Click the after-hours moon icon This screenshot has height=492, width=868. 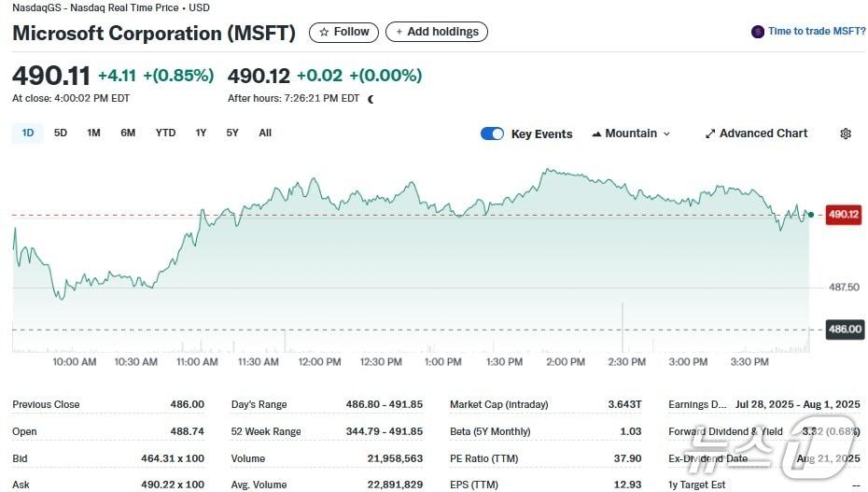tap(371, 99)
